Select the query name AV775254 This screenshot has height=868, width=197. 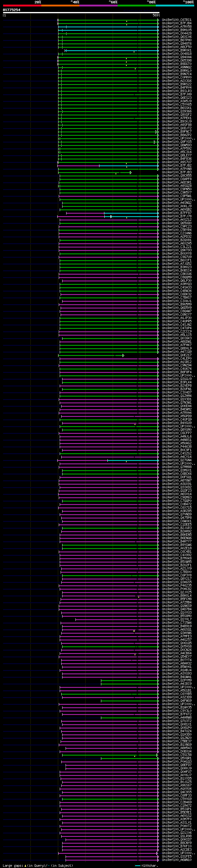11,10
